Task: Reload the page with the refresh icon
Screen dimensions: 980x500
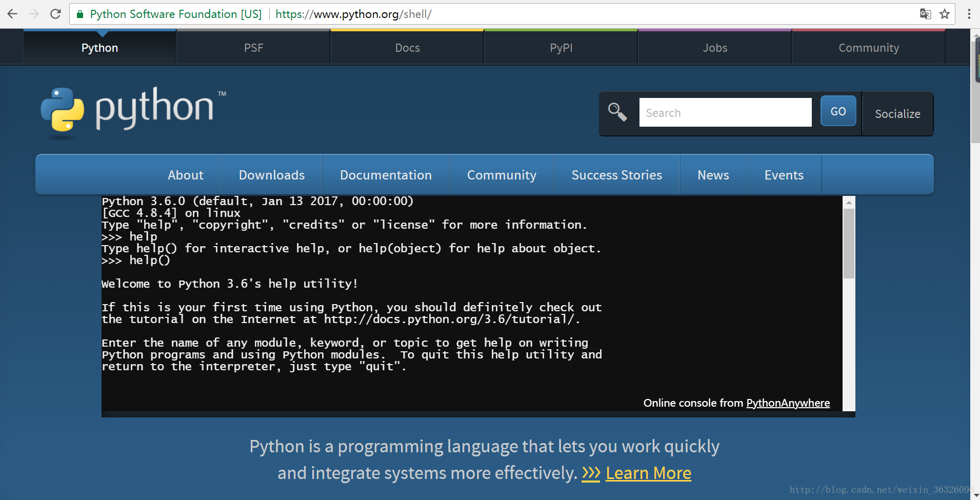Action: tap(55, 14)
